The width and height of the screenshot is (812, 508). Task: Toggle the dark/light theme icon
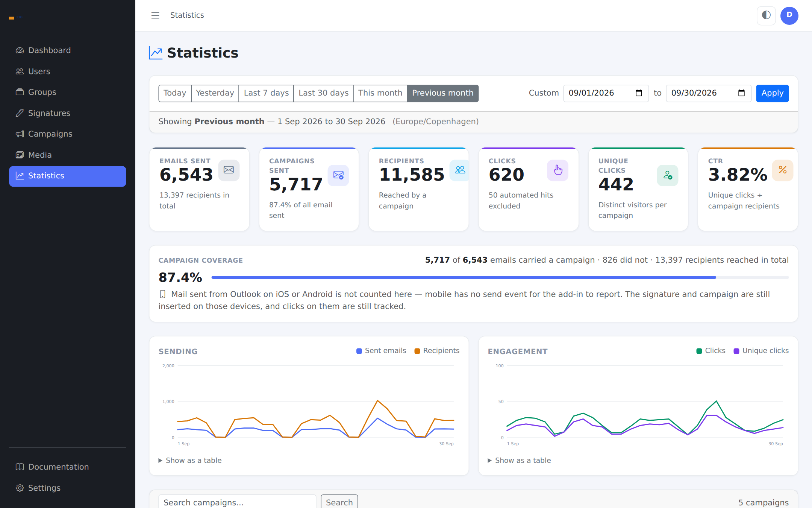coord(766,15)
